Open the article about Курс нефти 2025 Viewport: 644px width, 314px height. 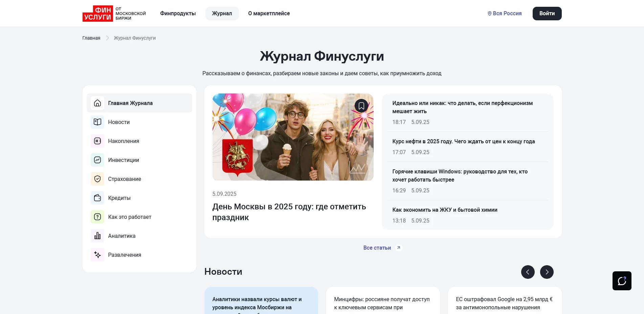coord(463,141)
